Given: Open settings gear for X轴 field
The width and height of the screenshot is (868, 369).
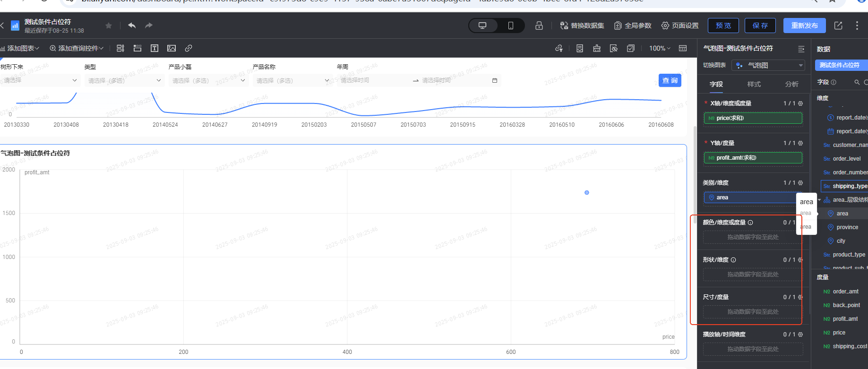Looking at the screenshot, I should point(800,103).
